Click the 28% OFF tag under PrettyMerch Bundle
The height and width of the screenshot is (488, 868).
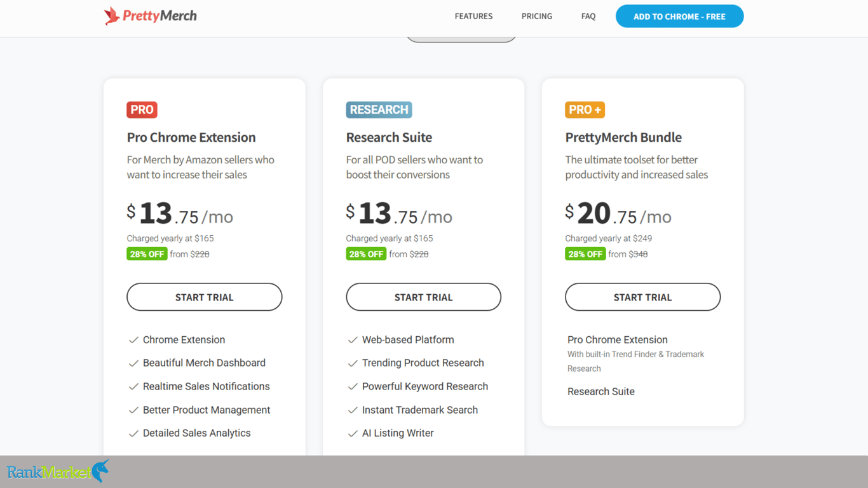585,254
